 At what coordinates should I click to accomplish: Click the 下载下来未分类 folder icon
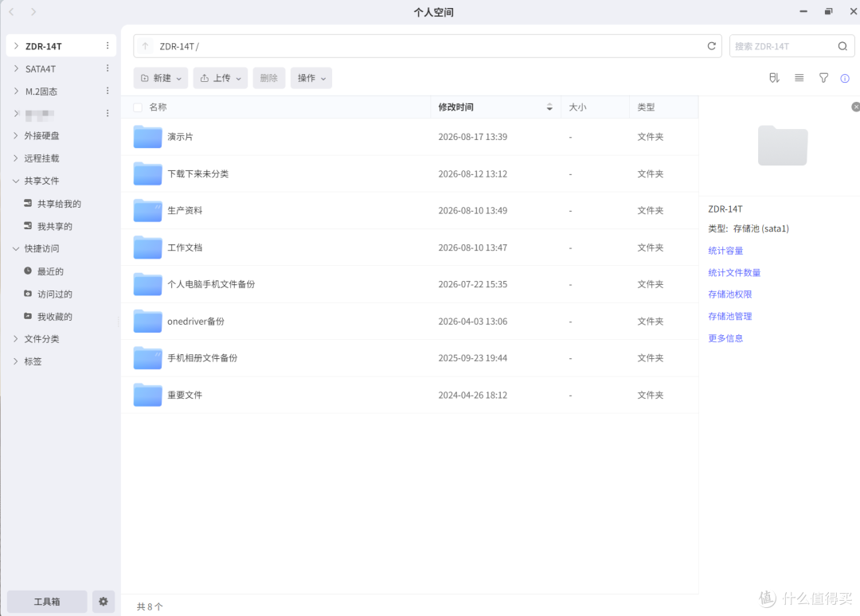coord(147,173)
